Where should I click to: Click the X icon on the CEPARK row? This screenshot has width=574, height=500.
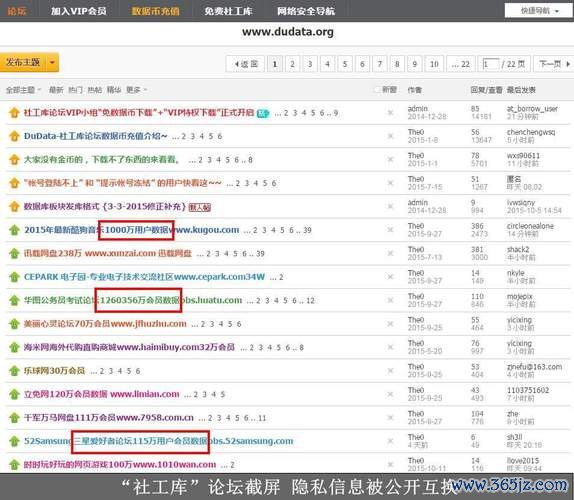tap(391, 277)
